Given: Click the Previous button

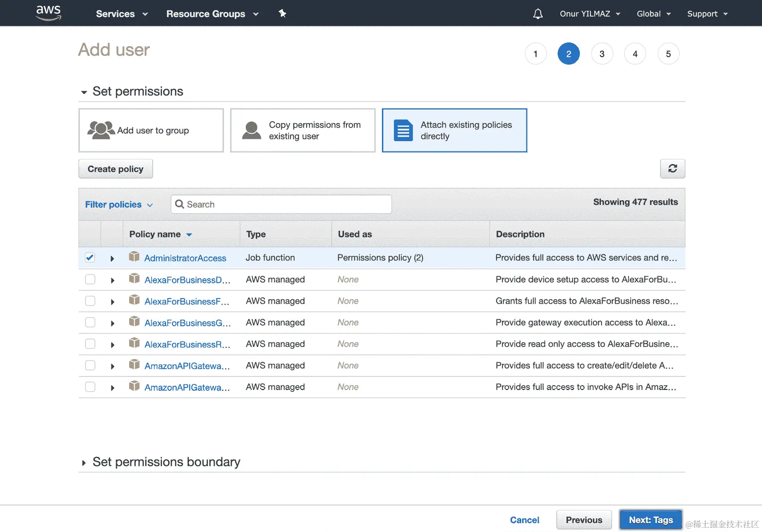Looking at the screenshot, I should [x=584, y=520].
